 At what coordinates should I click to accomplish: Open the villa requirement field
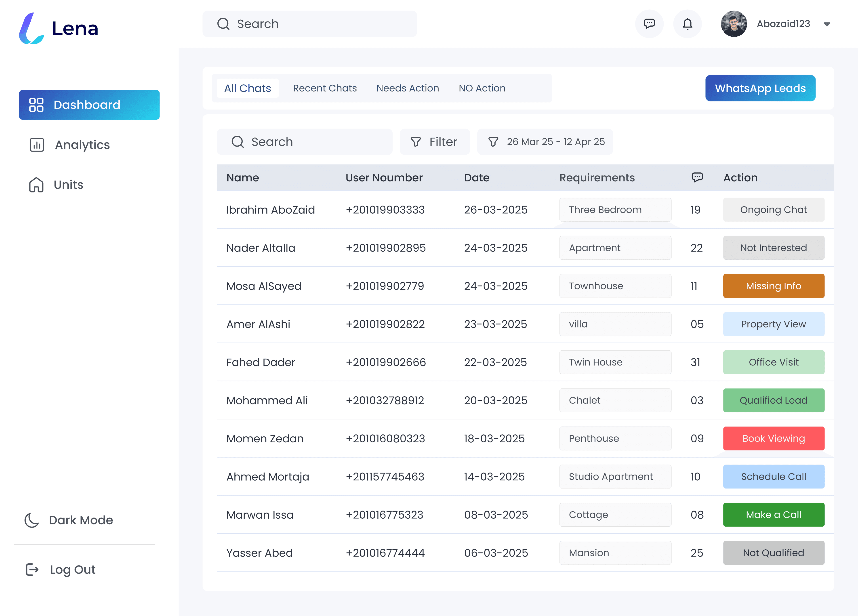click(x=615, y=324)
